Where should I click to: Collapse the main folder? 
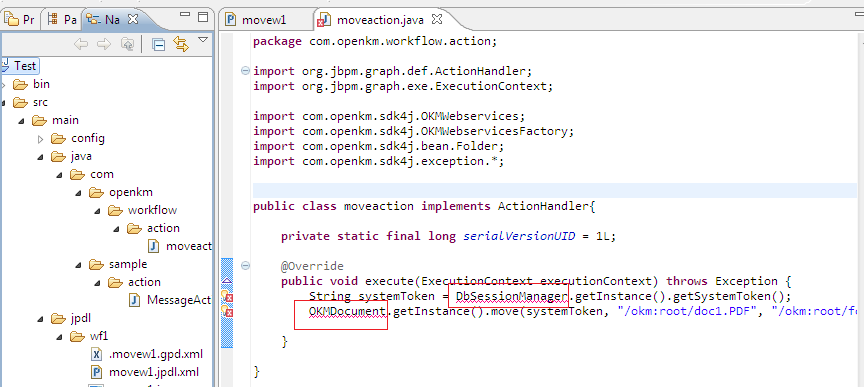[x=22, y=121]
